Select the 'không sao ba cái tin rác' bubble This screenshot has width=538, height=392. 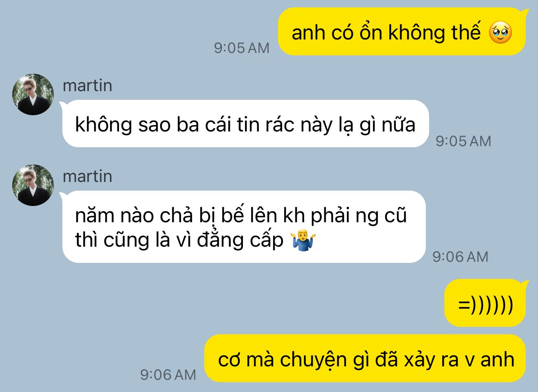(x=245, y=124)
